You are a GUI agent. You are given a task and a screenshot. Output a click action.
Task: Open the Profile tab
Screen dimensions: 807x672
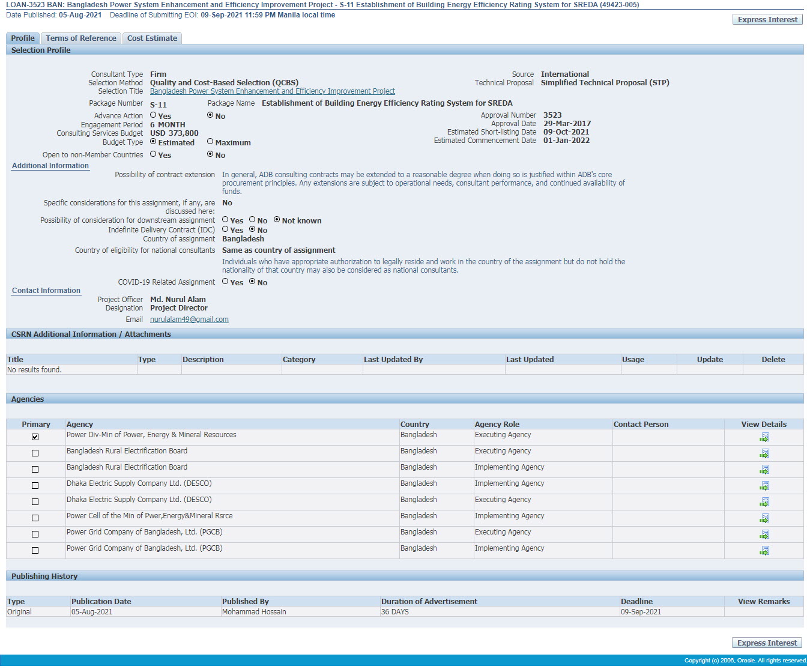pyautogui.click(x=23, y=38)
